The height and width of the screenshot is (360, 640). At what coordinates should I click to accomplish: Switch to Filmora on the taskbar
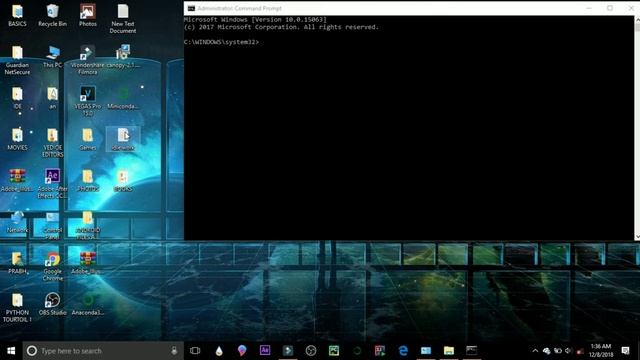[x=288, y=351]
